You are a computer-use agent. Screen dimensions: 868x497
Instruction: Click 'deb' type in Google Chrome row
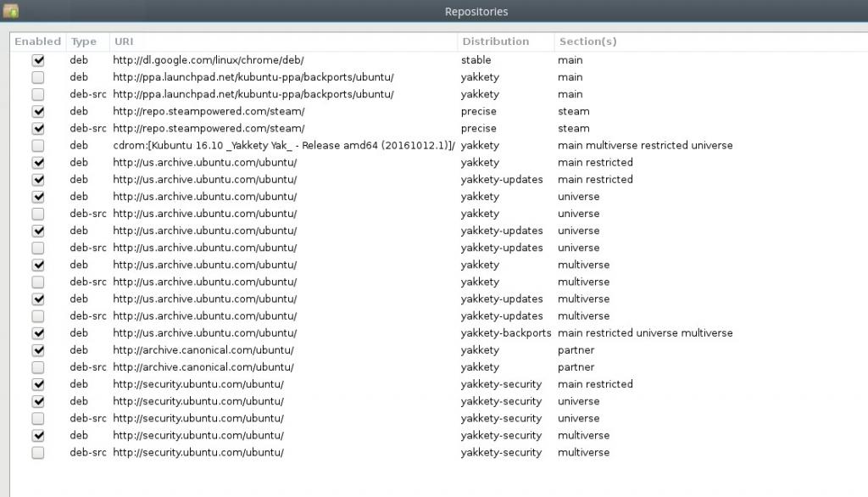79,60
